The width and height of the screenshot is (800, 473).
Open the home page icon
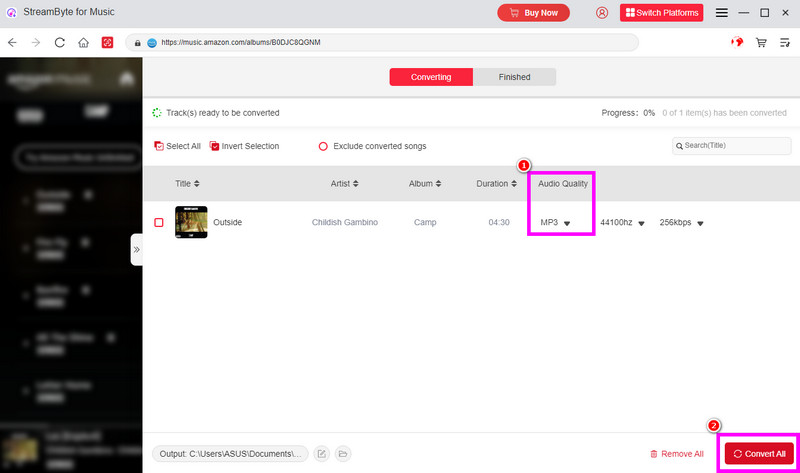(x=83, y=42)
